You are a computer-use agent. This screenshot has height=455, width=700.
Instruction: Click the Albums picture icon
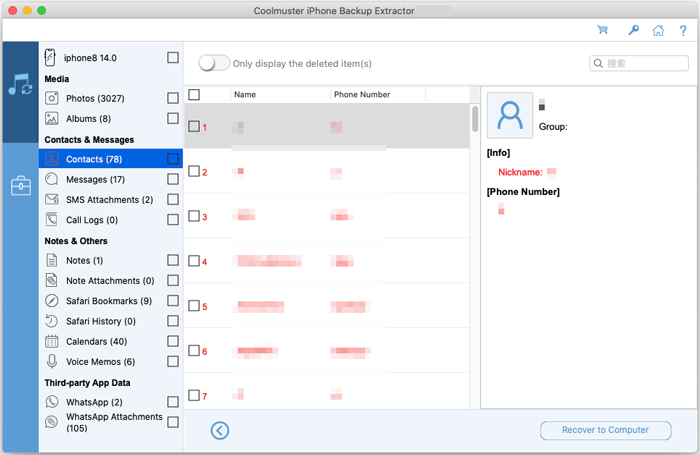coord(52,118)
